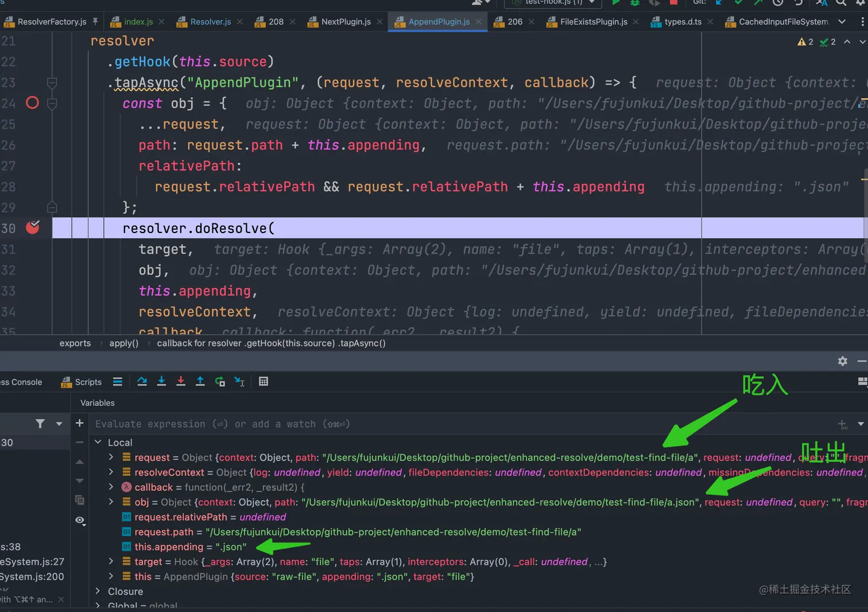Click the Step Over debugger icon
This screenshot has width=868, height=612.
(x=142, y=382)
